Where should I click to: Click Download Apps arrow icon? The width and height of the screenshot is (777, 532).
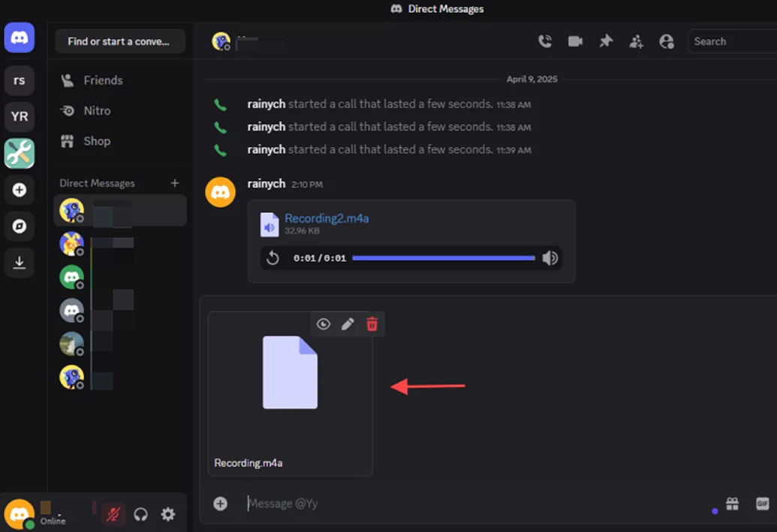pyautogui.click(x=20, y=263)
